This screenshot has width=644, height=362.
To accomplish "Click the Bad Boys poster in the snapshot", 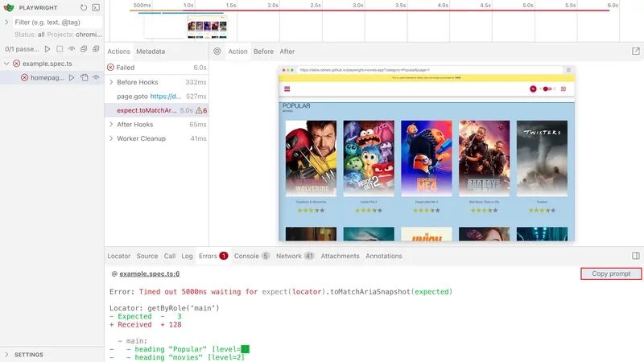I will pos(485,158).
